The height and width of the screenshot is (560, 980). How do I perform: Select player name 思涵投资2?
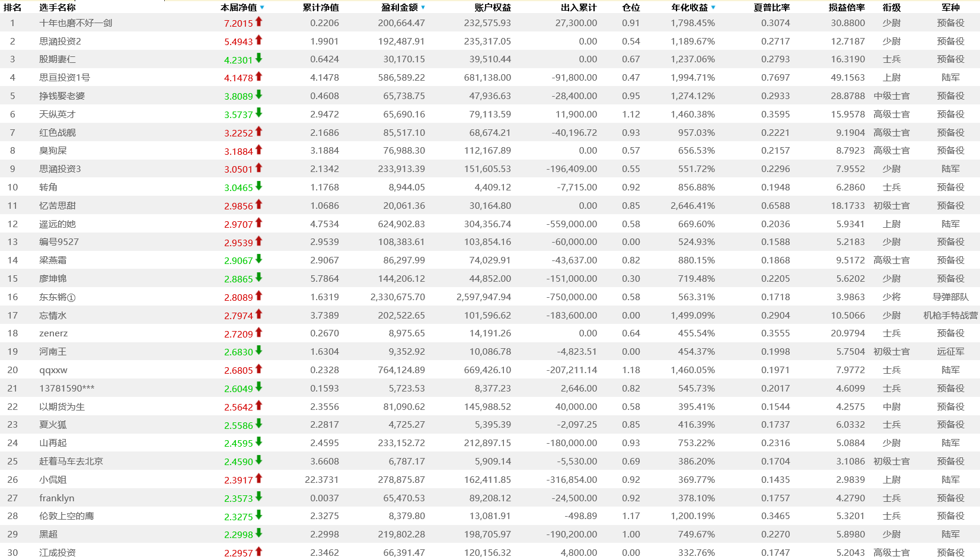[60, 41]
